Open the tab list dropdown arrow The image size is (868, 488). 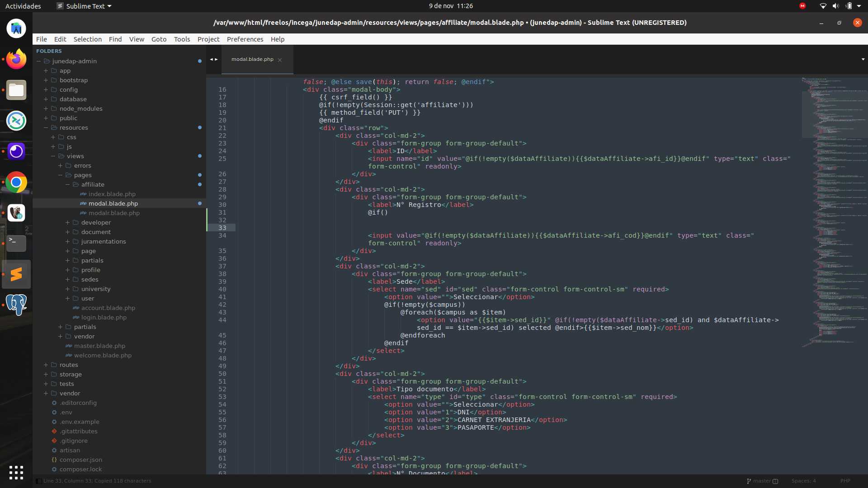pyautogui.click(x=863, y=59)
